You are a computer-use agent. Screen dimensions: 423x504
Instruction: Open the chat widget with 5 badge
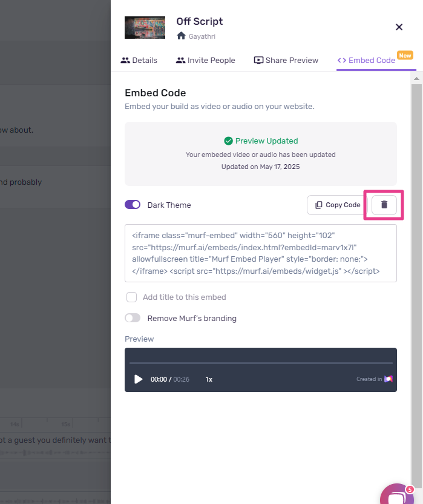tap(397, 495)
